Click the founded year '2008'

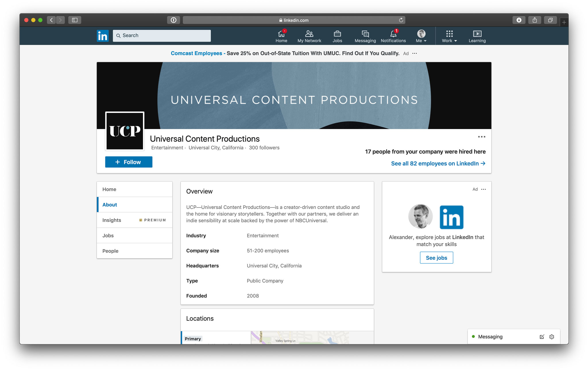(253, 296)
